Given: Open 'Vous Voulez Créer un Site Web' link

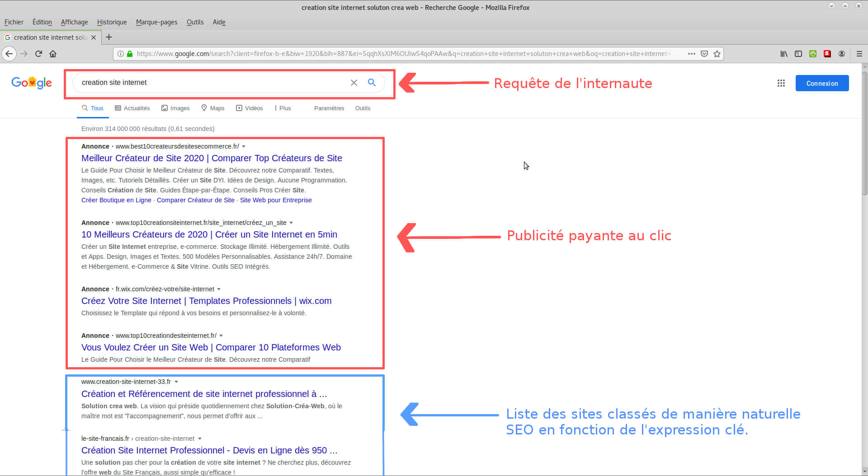Looking at the screenshot, I should 211,347.
